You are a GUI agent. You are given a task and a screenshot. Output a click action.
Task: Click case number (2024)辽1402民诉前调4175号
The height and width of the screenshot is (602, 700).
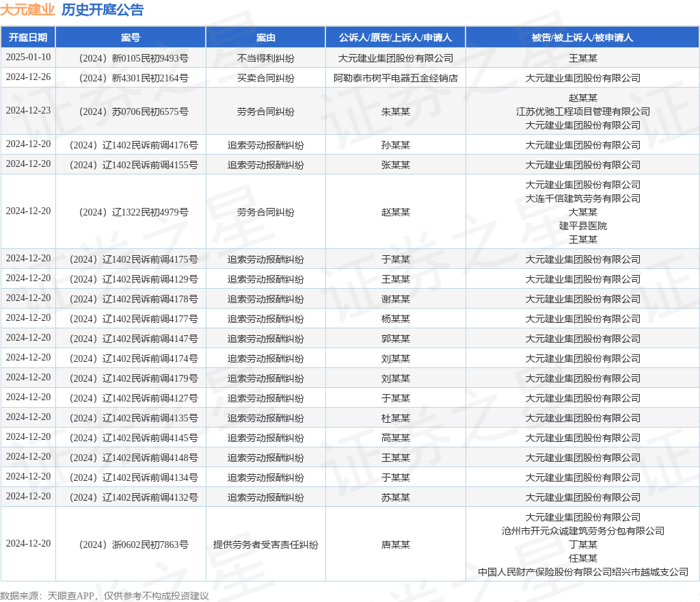[x=133, y=259]
